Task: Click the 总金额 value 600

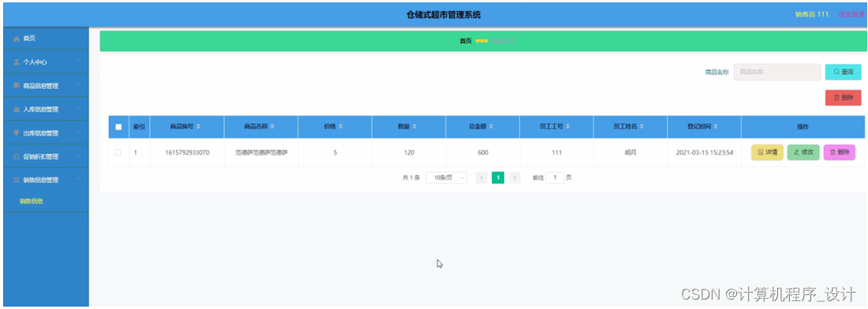Action: point(483,153)
